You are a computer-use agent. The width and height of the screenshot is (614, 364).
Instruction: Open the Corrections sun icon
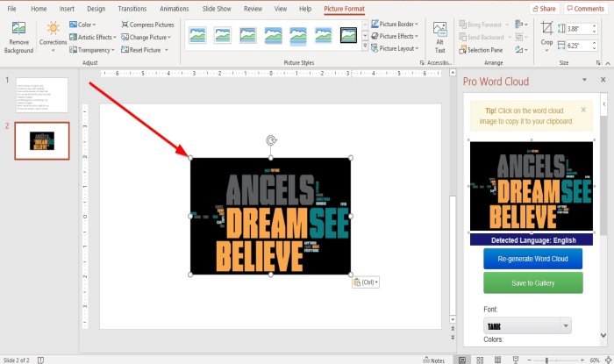[54, 28]
